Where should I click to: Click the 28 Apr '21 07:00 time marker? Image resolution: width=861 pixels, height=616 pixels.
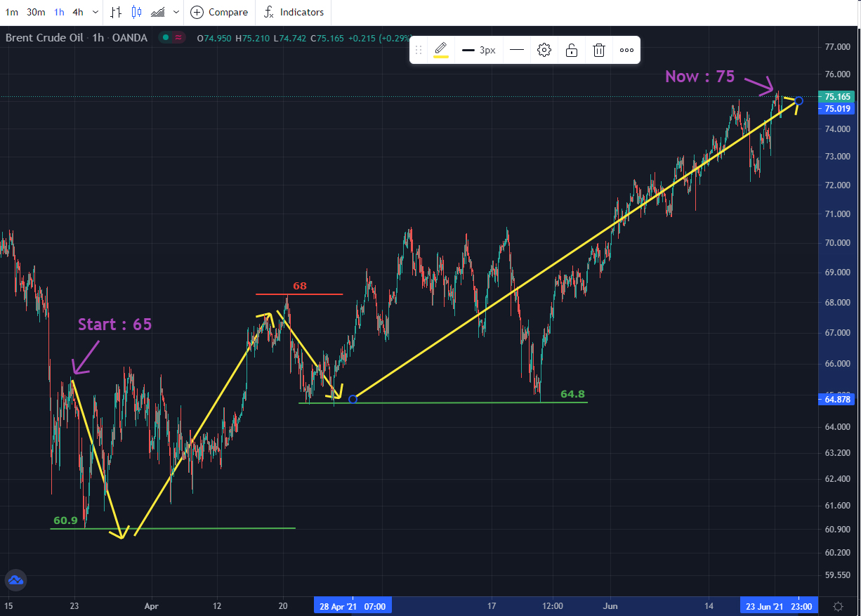353,606
